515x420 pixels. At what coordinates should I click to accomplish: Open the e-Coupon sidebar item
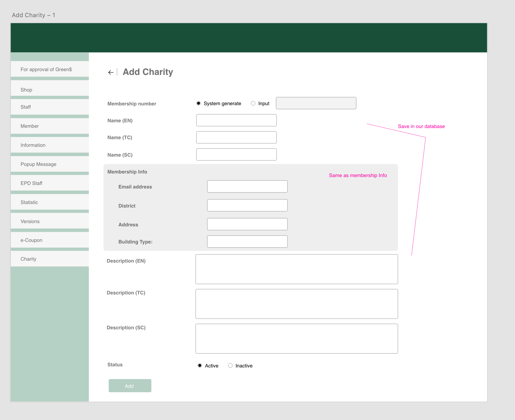[x=50, y=240]
